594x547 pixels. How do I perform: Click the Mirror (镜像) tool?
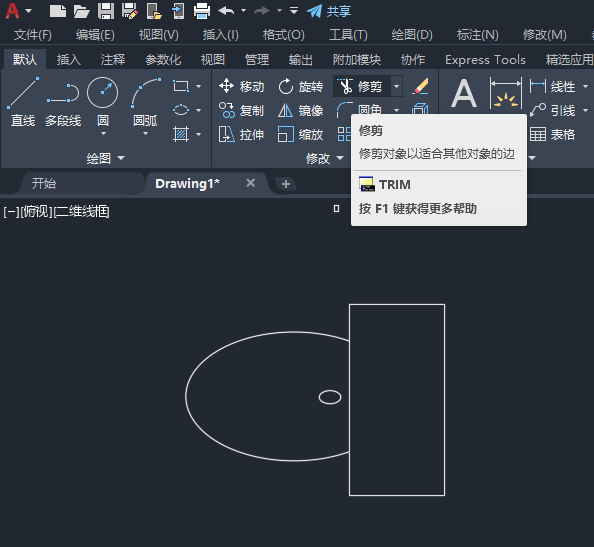click(300, 110)
